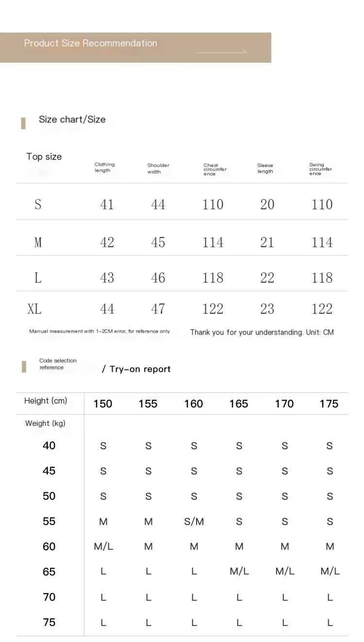
Task: Click the XL shoulder width value 47
Action: [x=158, y=309]
